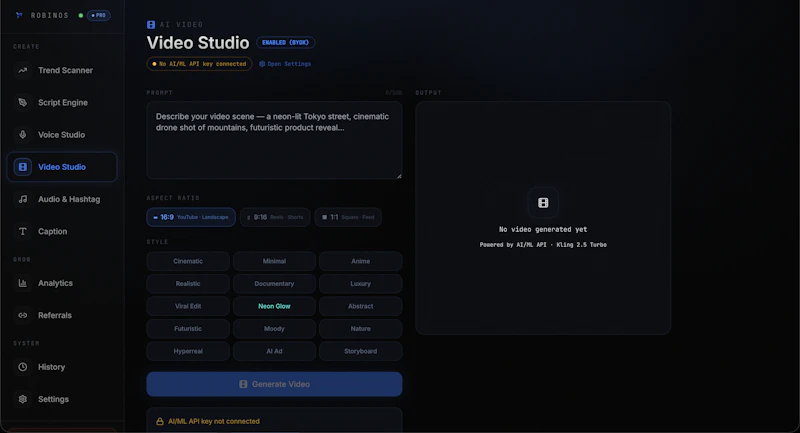Viewport: 800px width, 433px height.
Task: Follow the Open Settings link
Action: click(x=285, y=64)
